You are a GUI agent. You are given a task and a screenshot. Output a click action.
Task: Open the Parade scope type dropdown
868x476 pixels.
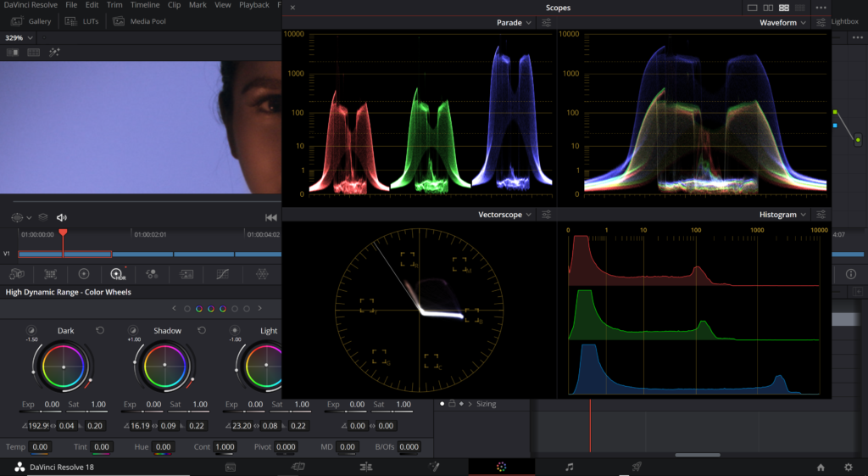514,23
